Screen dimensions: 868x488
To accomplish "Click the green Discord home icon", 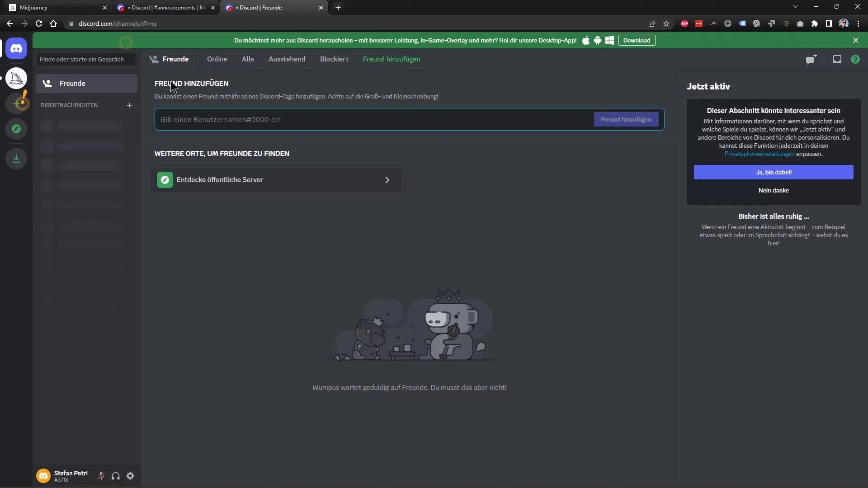I will (x=16, y=129).
